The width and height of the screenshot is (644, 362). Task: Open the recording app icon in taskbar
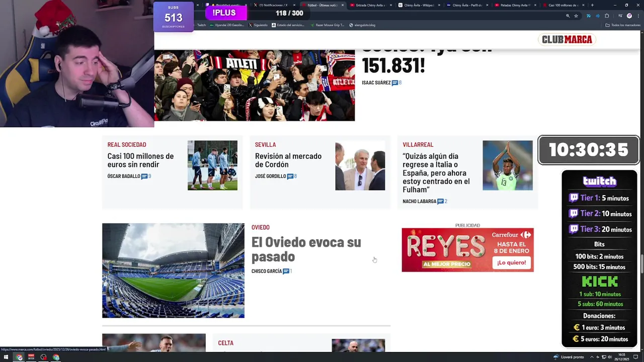(x=44, y=357)
